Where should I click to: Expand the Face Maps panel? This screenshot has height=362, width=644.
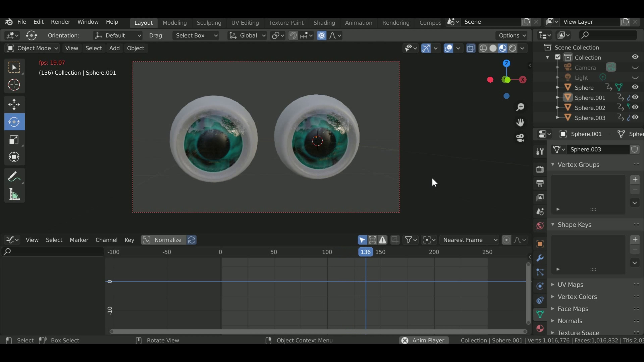[x=553, y=309]
